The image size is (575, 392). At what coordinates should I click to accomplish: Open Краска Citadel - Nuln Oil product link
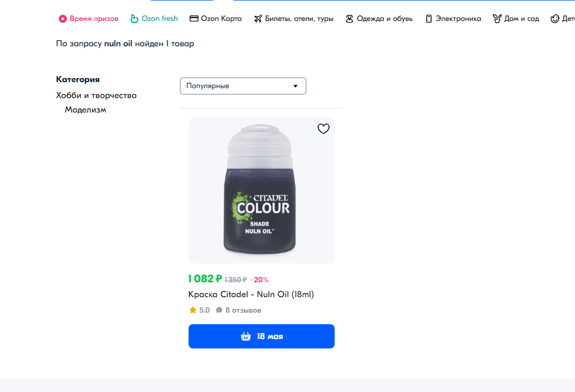(x=251, y=294)
